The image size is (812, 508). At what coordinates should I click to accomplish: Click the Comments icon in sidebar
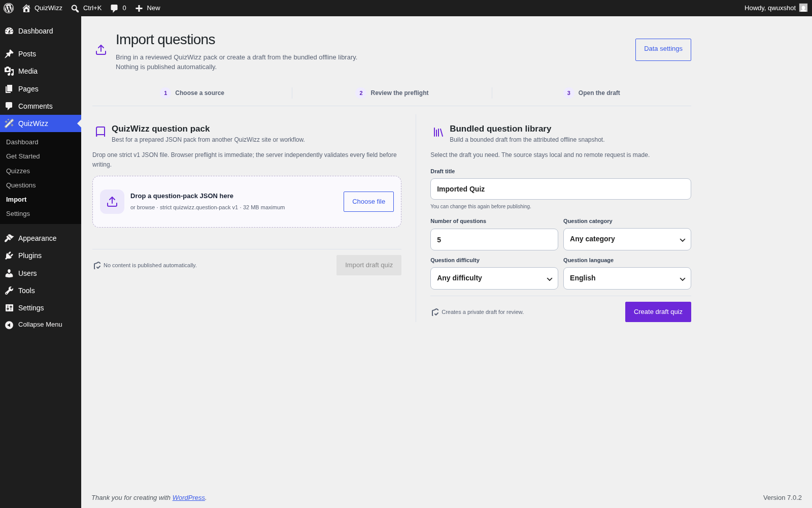pyautogui.click(x=9, y=106)
